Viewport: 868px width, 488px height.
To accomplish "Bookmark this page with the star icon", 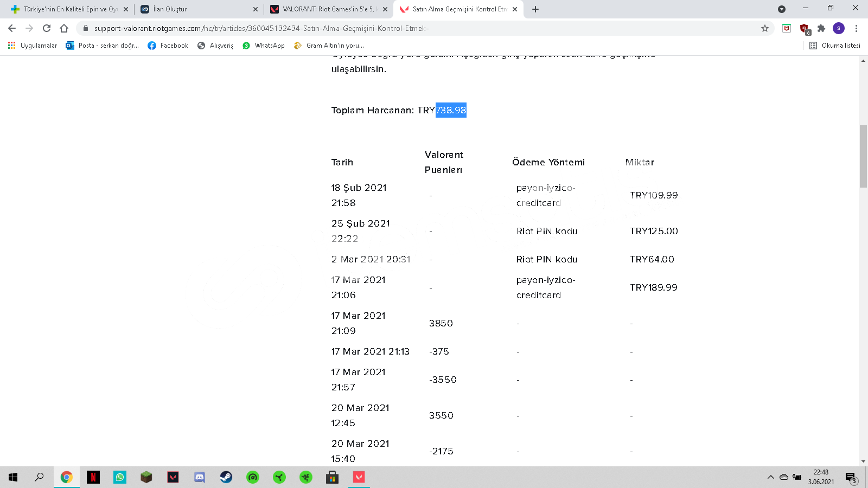I will (765, 28).
